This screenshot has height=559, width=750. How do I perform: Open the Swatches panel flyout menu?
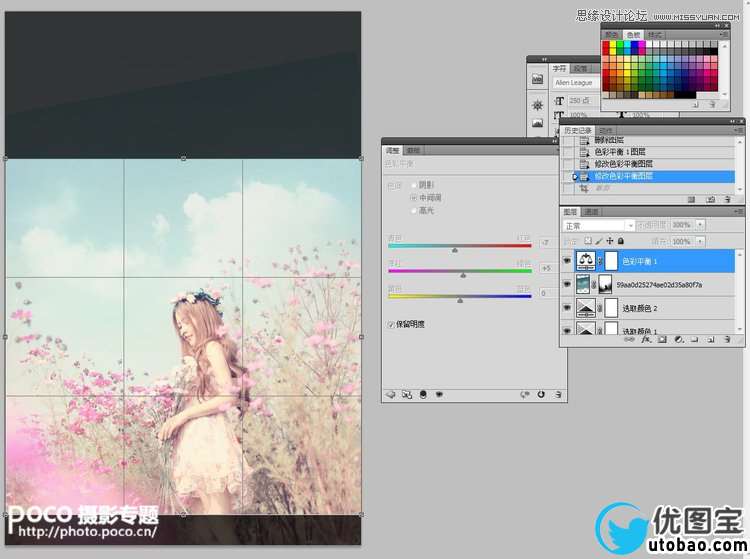coord(724,34)
